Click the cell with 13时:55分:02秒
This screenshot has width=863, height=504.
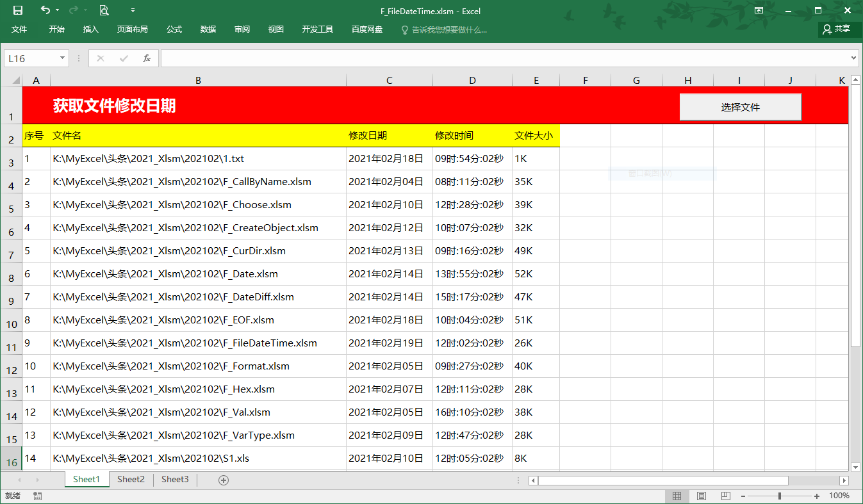click(472, 274)
